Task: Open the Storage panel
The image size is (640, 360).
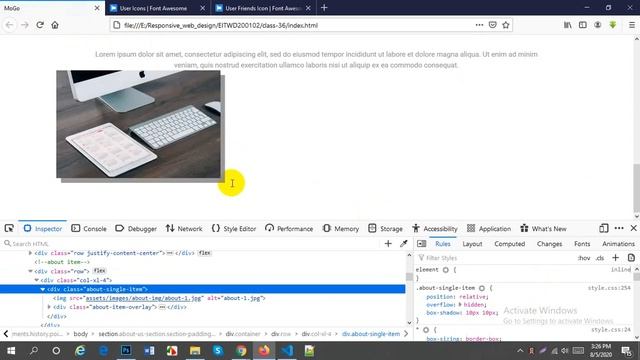Action: click(385, 229)
